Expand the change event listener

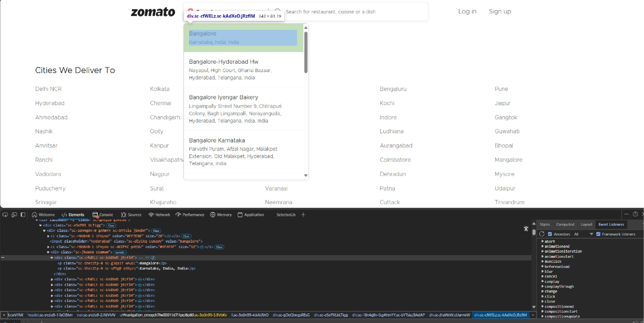click(543, 291)
